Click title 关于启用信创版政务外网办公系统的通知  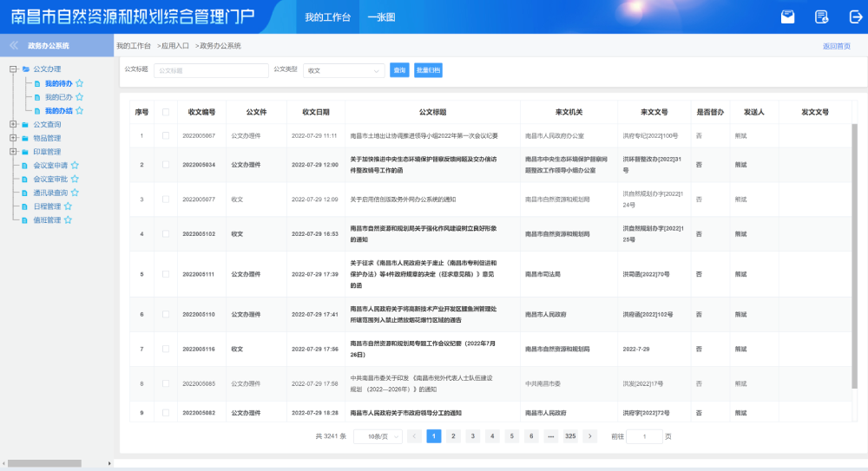click(x=403, y=200)
